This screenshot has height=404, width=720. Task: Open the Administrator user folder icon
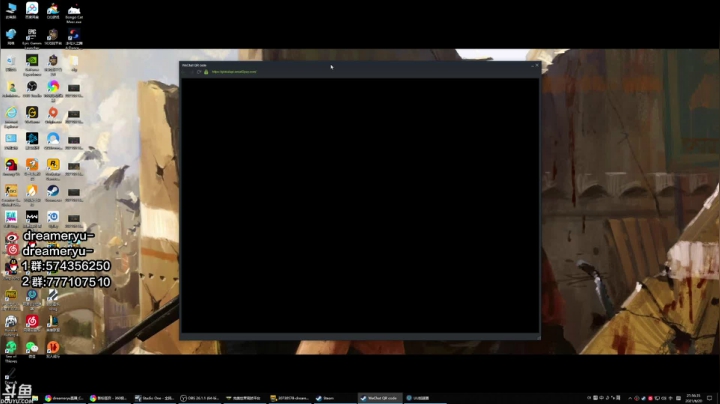pyautogui.click(x=11, y=89)
